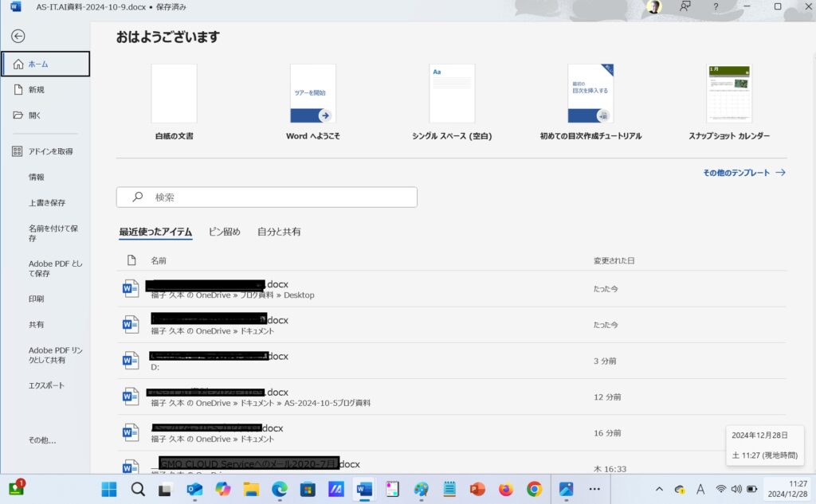Screen dimensions: 816x504
Task: Click the その他のテンプレート link
Action: tap(744, 173)
